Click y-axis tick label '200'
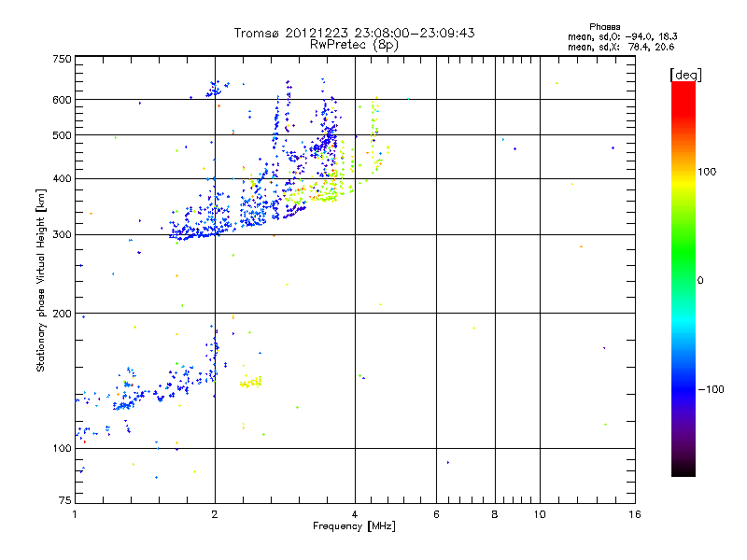747x560 pixels. click(62, 314)
